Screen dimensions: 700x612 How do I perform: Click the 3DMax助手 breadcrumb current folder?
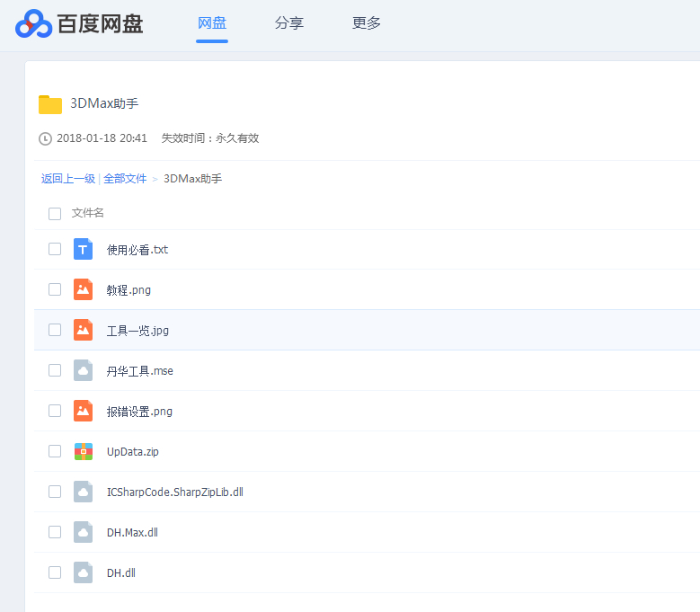193,179
